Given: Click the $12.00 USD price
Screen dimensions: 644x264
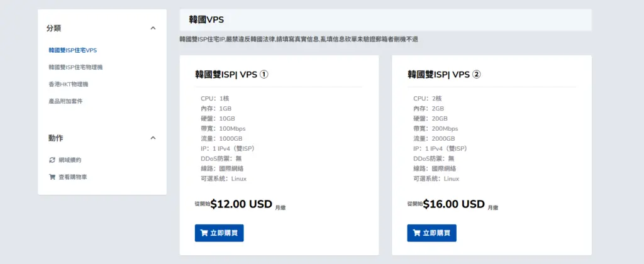Looking at the screenshot, I should pyautogui.click(x=241, y=204).
